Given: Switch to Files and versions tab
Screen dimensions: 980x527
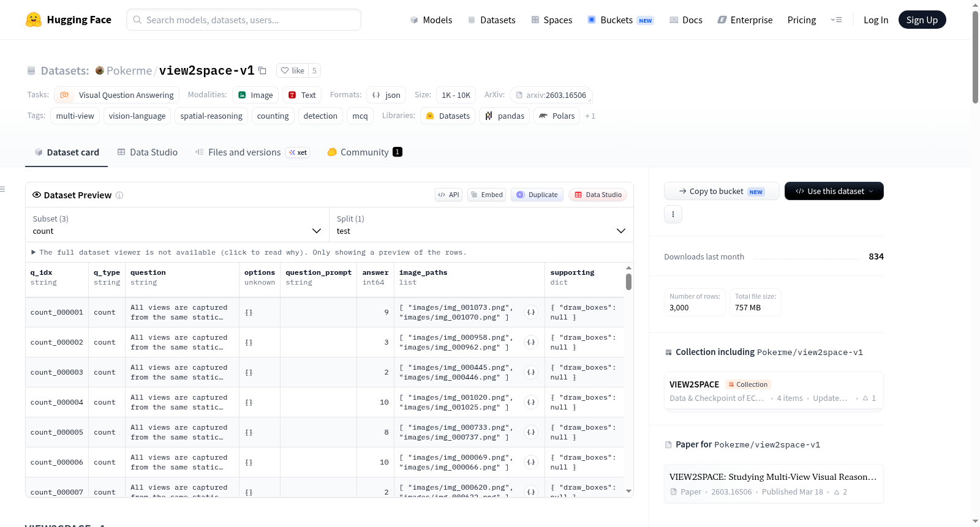Looking at the screenshot, I should pos(252,152).
